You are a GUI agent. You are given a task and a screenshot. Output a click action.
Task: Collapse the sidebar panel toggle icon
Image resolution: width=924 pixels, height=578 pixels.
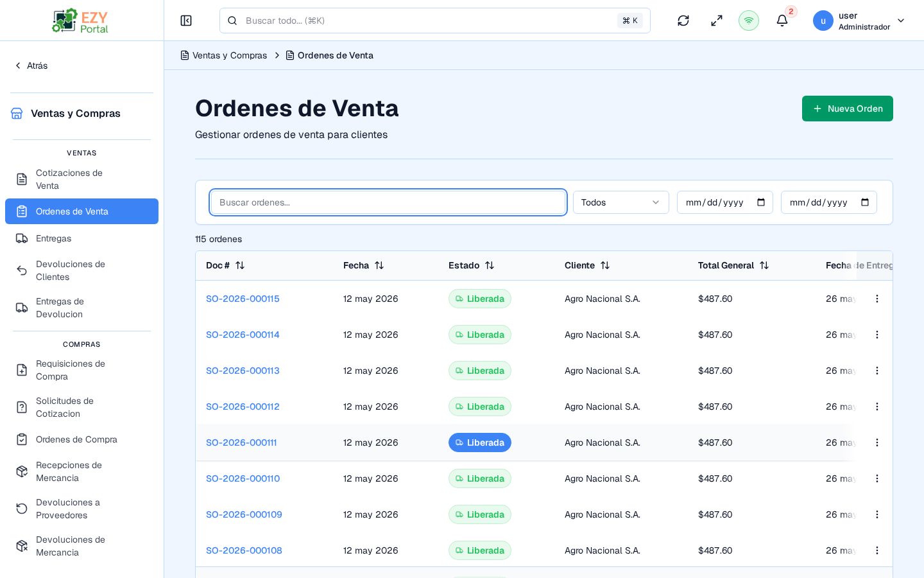point(186,21)
